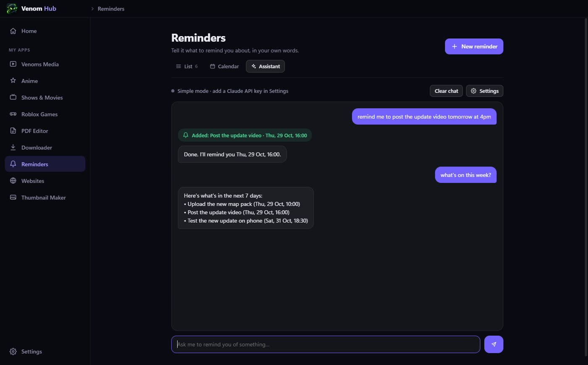
Task: Click the gear icon in chat Settings button
Action: tap(474, 91)
